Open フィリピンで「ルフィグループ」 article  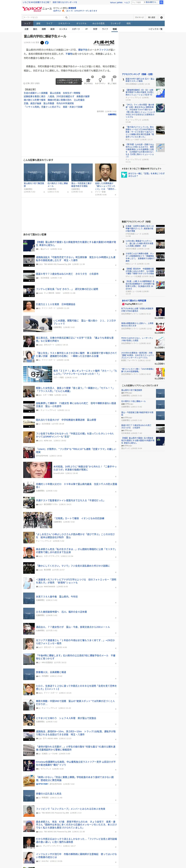coord(71,809)
